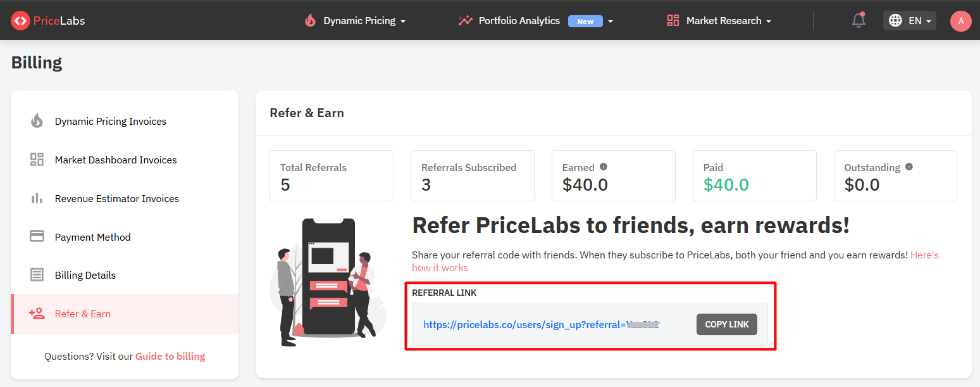Open the EN language selector
This screenshot has height=387, width=980.
tap(910, 20)
